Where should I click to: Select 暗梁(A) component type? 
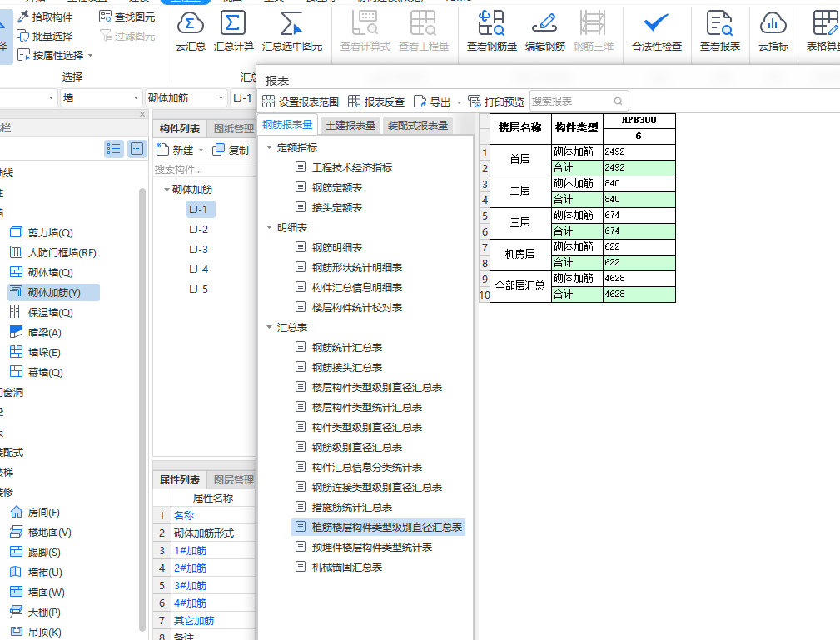pos(36,333)
